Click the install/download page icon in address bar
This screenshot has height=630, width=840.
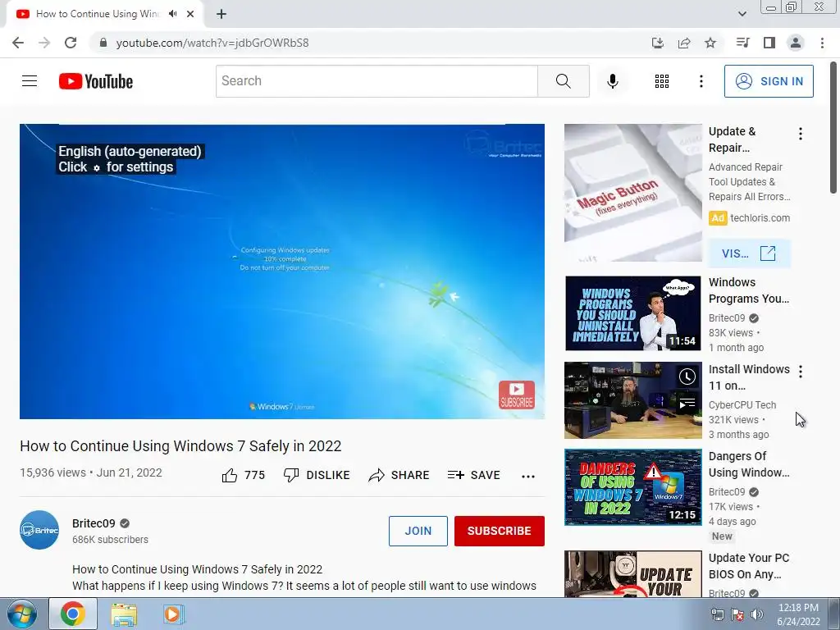pyautogui.click(x=657, y=43)
